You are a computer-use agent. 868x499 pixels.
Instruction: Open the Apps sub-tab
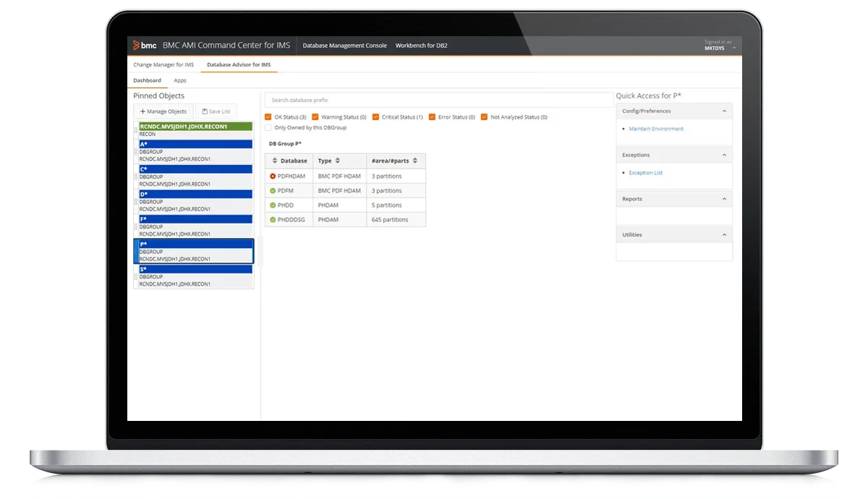coord(180,80)
